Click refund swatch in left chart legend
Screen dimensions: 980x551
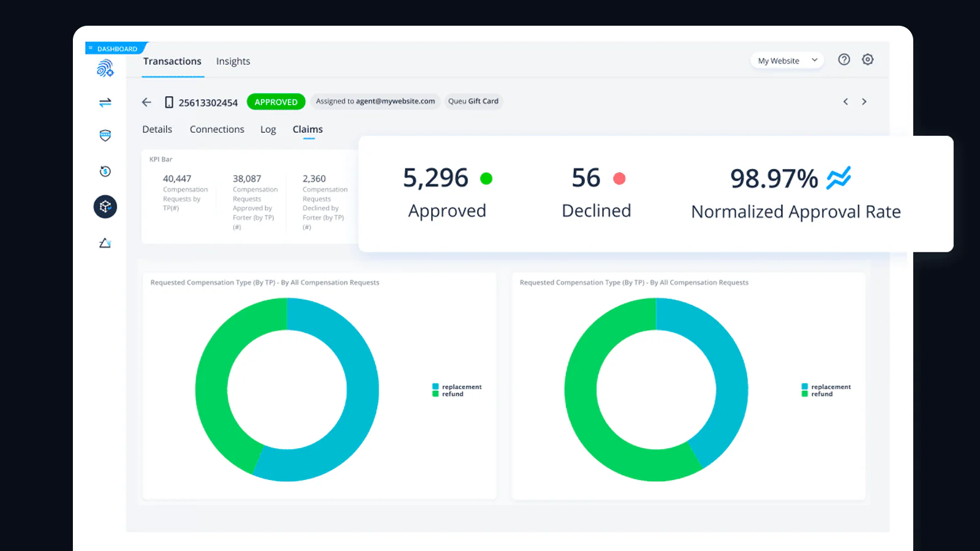pos(435,394)
